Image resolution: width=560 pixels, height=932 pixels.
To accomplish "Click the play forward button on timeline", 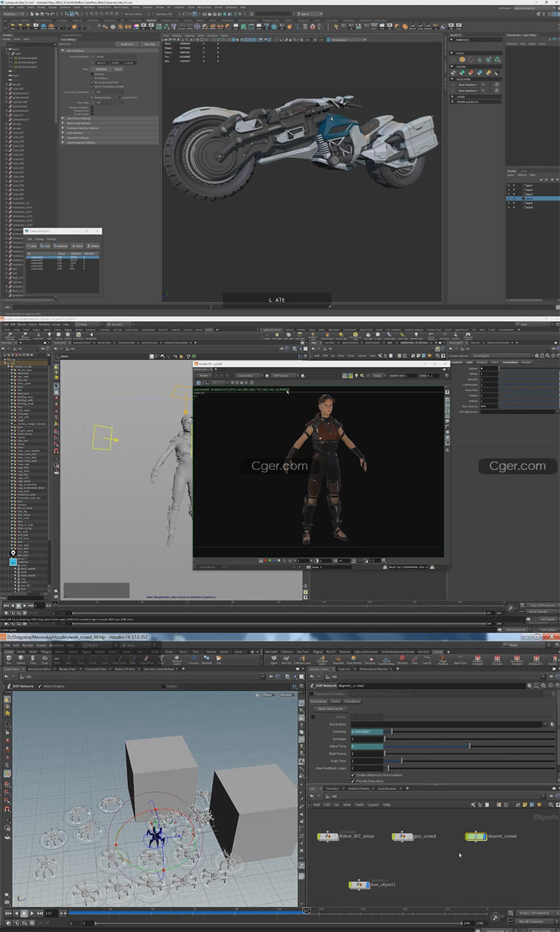I will [x=32, y=913].
